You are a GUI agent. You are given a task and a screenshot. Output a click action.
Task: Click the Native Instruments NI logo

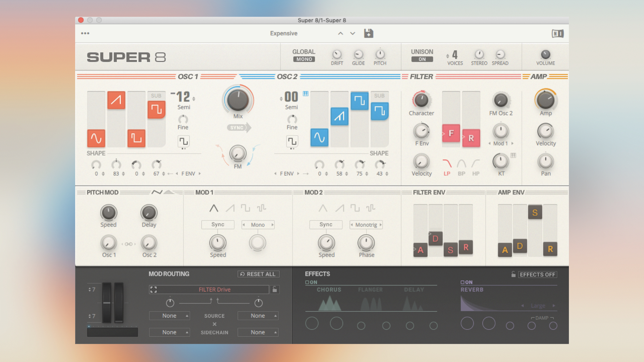[557, 34]
